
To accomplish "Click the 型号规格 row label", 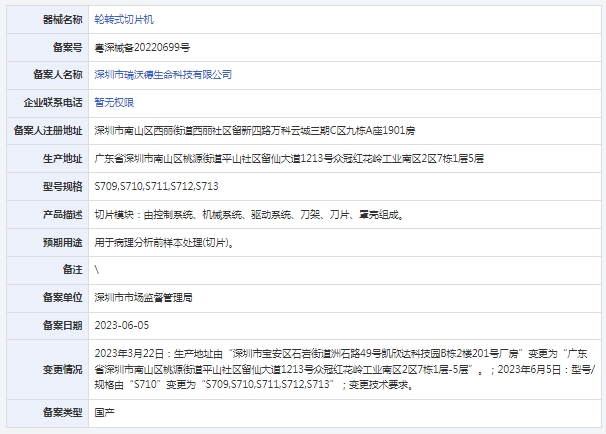I will click(x=63, y=186).
